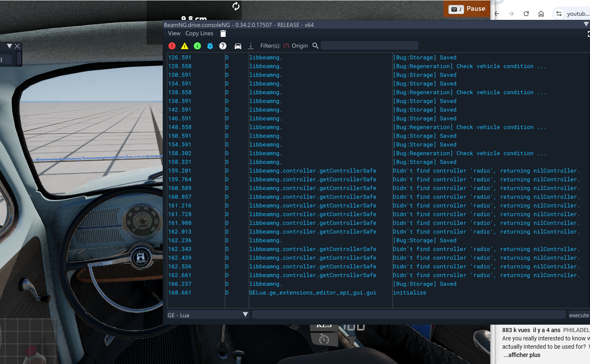Image resolution: width=590 pixels, height=364 pixels.
Task: Select the log timestamp 166.237
Action: 180,284
